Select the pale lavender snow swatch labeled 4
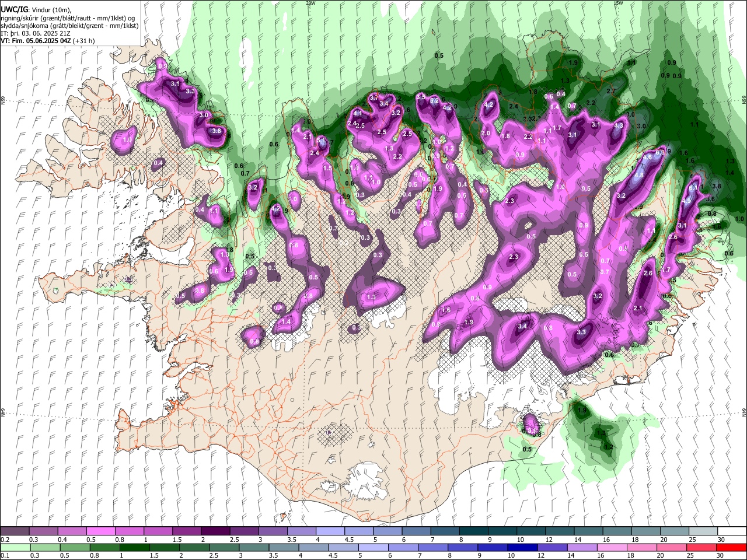The width and height of the screenshot is (747, 560). 330,531
